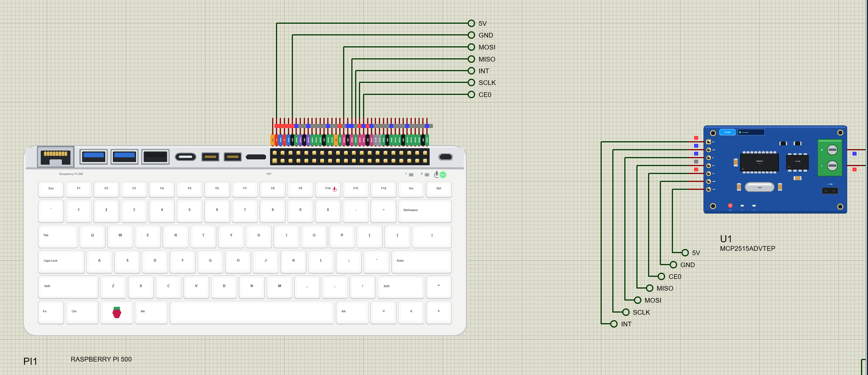Click the MCP2515ADVTEP part name label

click(x=747, y=249)
